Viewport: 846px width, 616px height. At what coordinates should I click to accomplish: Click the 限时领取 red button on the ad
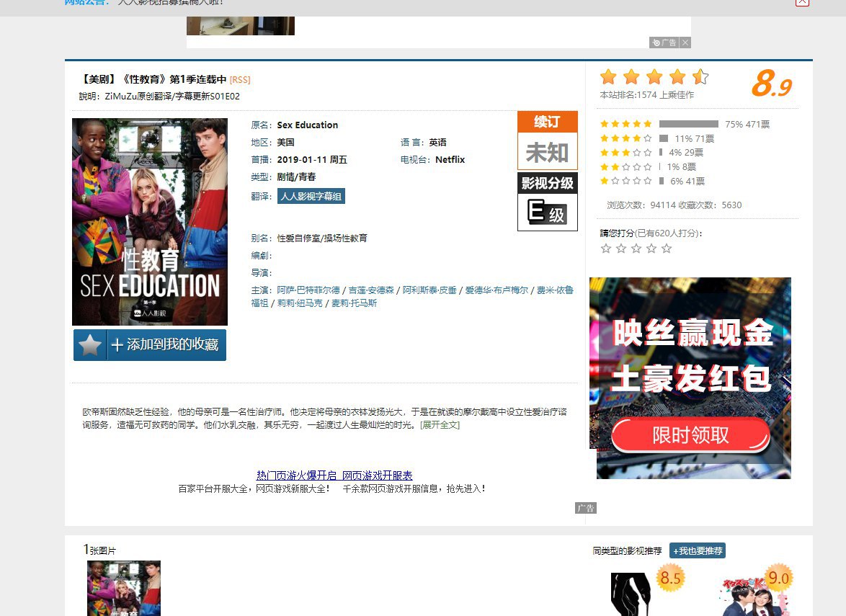pyautogui.click(x=690, y=435)
